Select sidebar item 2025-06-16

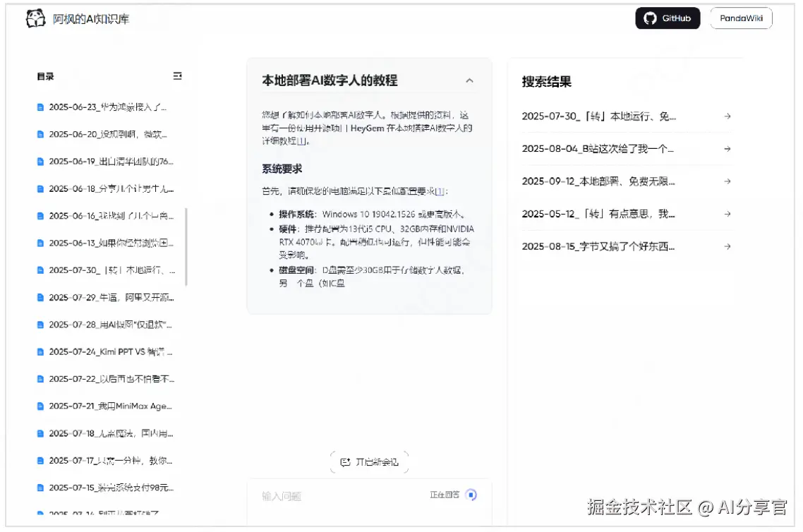coord(111,216)
